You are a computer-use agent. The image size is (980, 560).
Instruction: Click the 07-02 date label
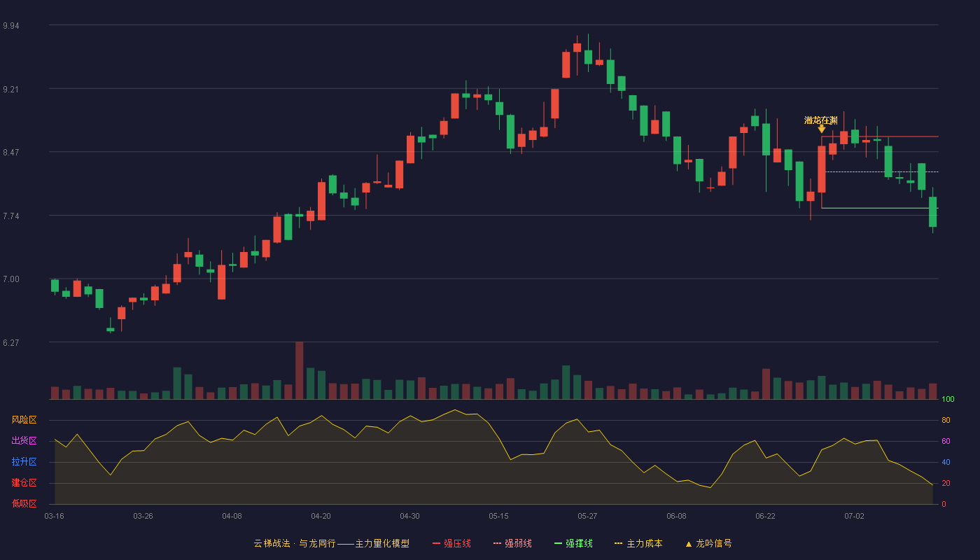[x=854, y=516]
